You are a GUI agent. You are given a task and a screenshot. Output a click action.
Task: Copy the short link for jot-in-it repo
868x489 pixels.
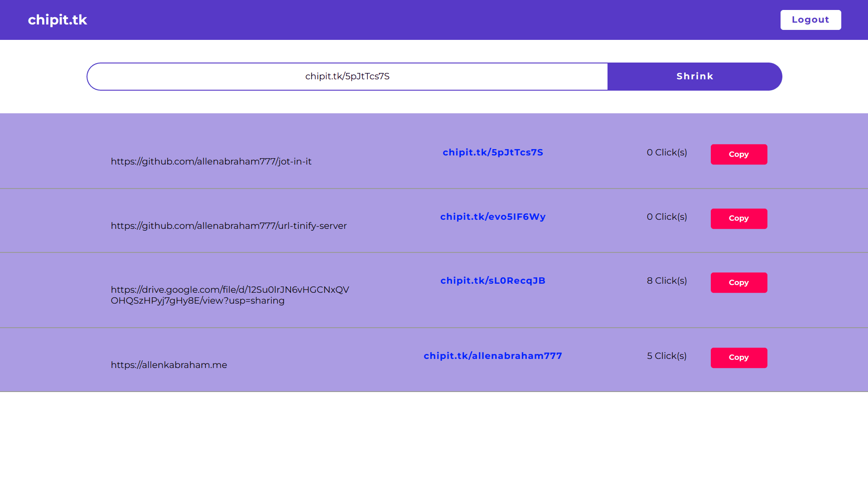pos(738,155)
